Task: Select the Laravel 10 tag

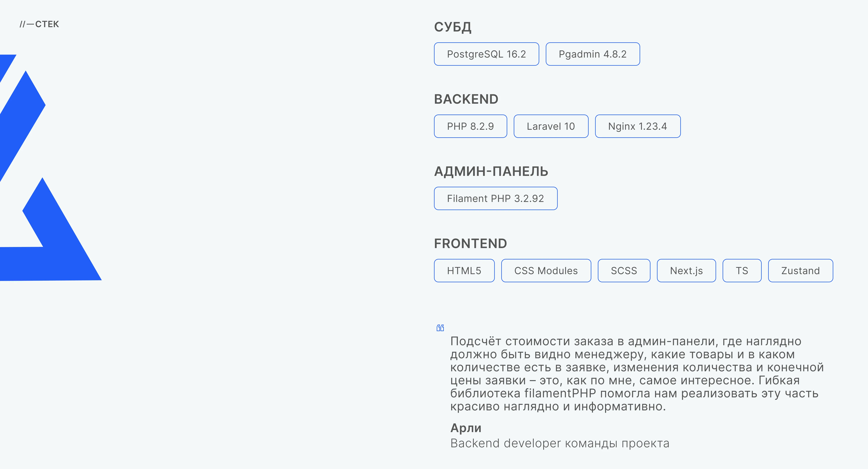Action: click(551, 126)
